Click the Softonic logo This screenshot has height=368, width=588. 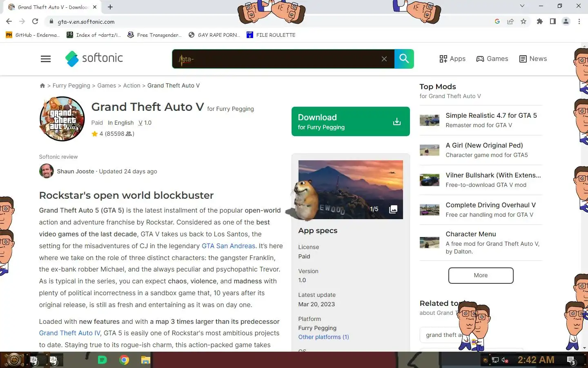94,58
